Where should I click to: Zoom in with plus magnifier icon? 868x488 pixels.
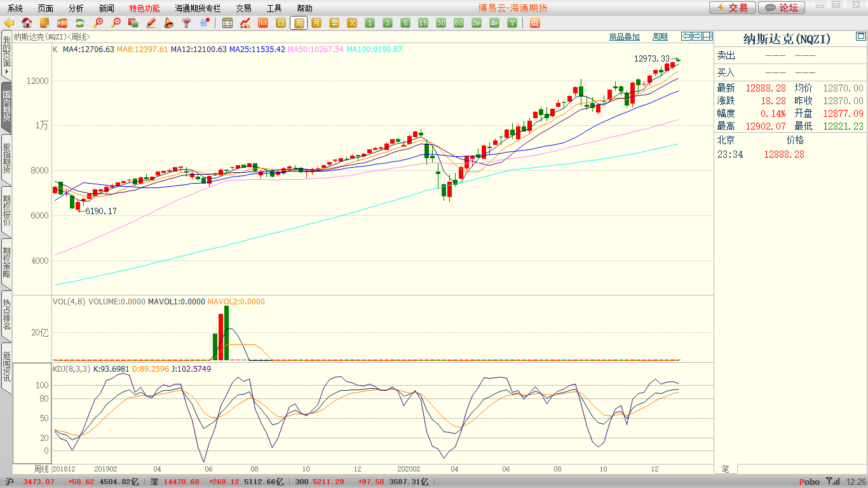(98, 23)
